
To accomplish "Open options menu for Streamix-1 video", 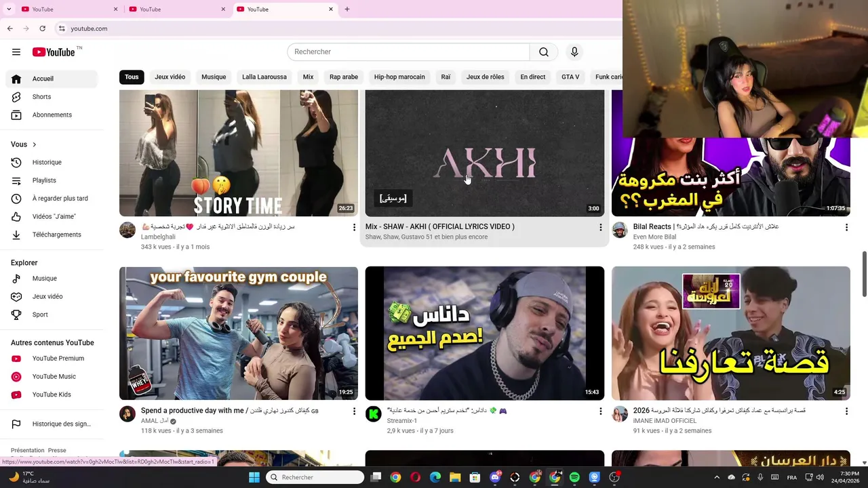I will 600,411.
